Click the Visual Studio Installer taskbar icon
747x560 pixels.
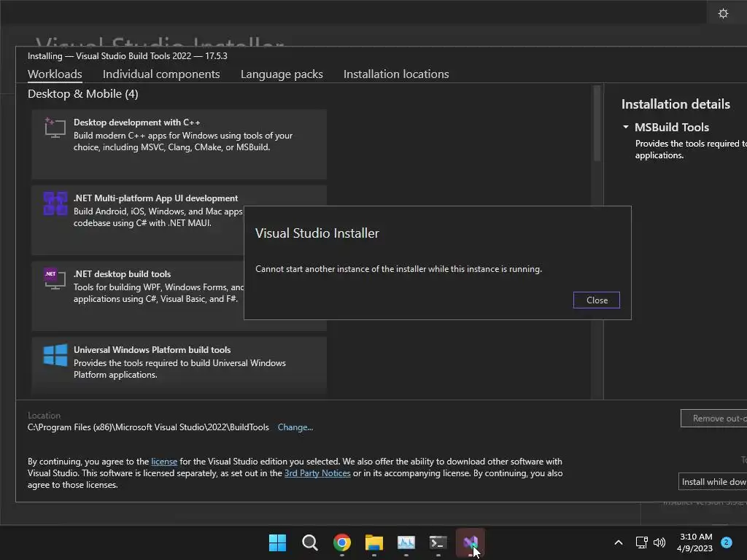click(x=471, y=542)
